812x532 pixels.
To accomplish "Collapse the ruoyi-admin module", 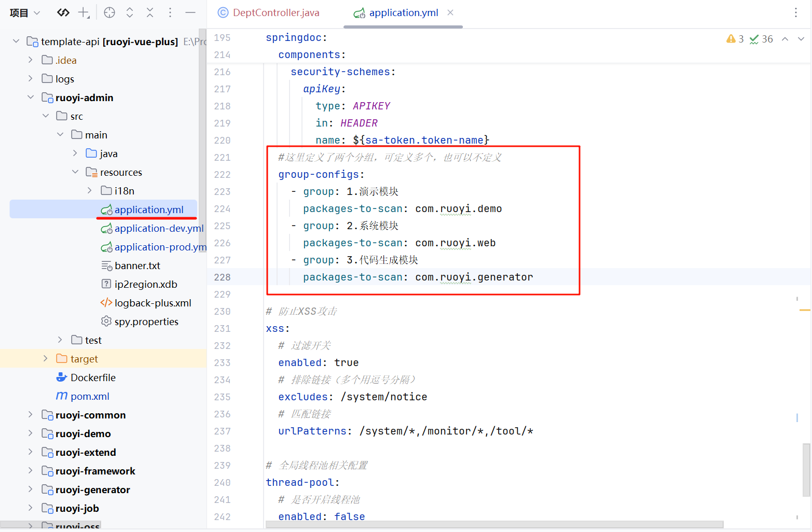I will [31, 97].
